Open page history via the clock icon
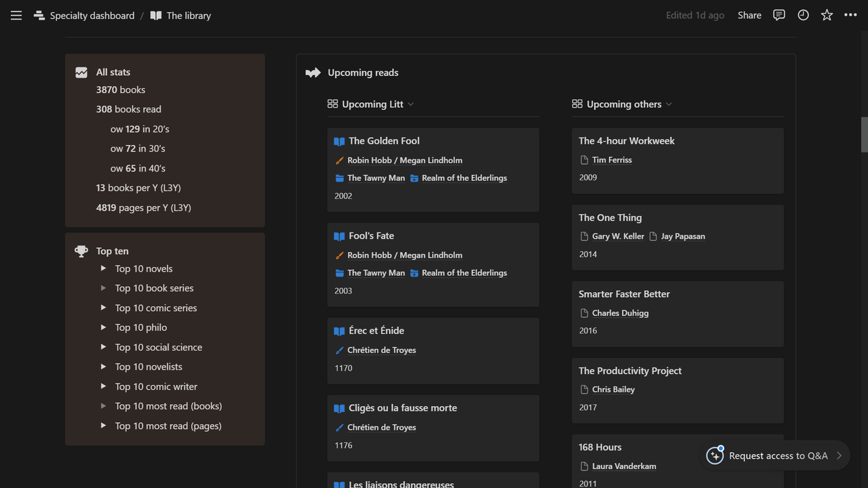The height and width of the screenshot is (488, 868). click(803, 15)
